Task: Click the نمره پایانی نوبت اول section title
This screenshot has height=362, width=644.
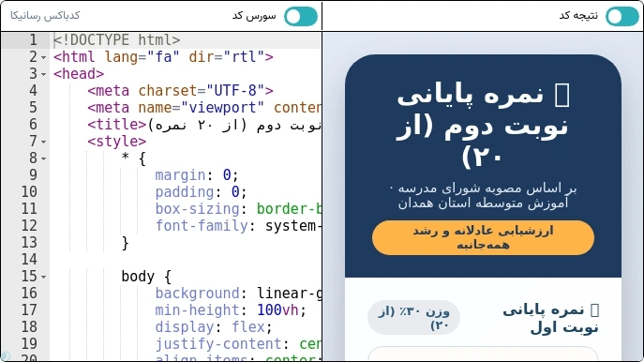Action: 551,319
